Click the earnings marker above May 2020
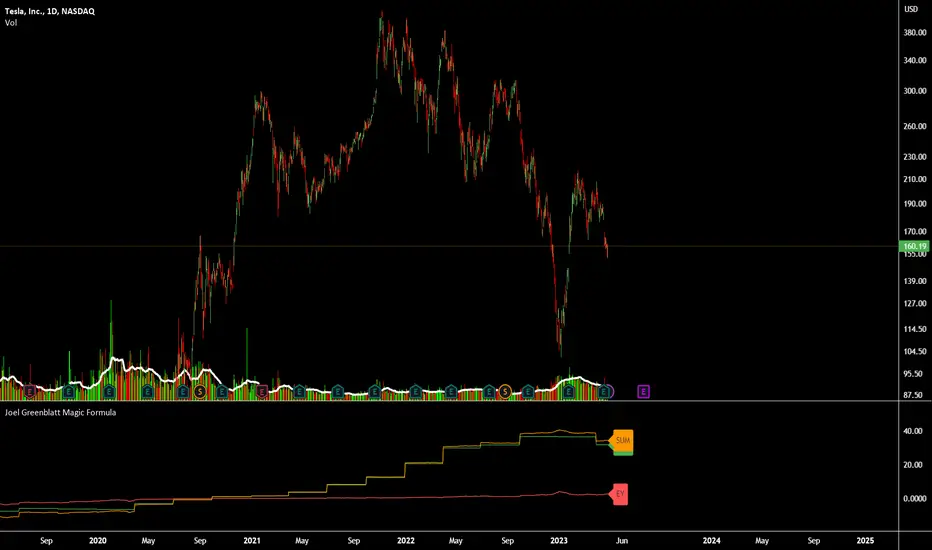The height and width of the screenshot is (550, 932). [148, 392]
